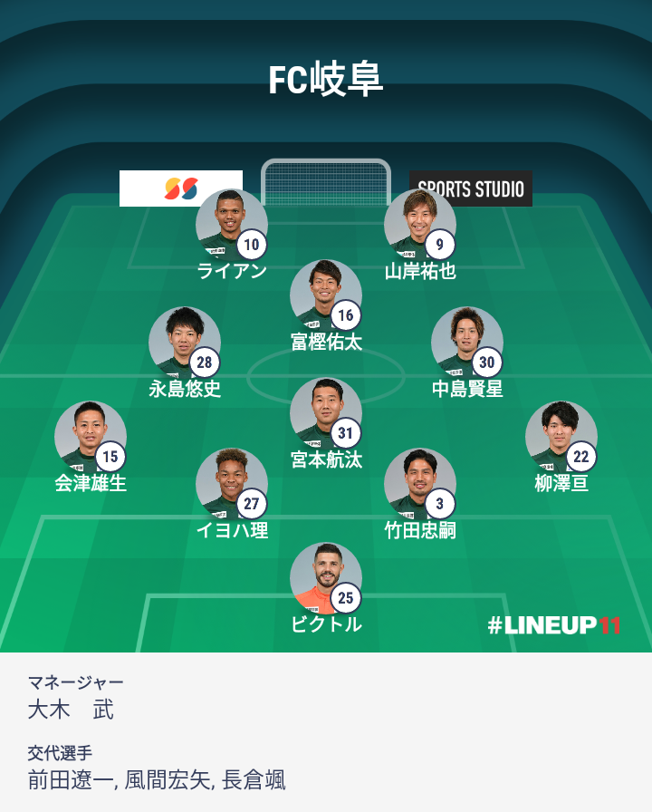Click the manager name 大木 武
The width and height of the screenshot is (652, 812).
pos(71,710)
